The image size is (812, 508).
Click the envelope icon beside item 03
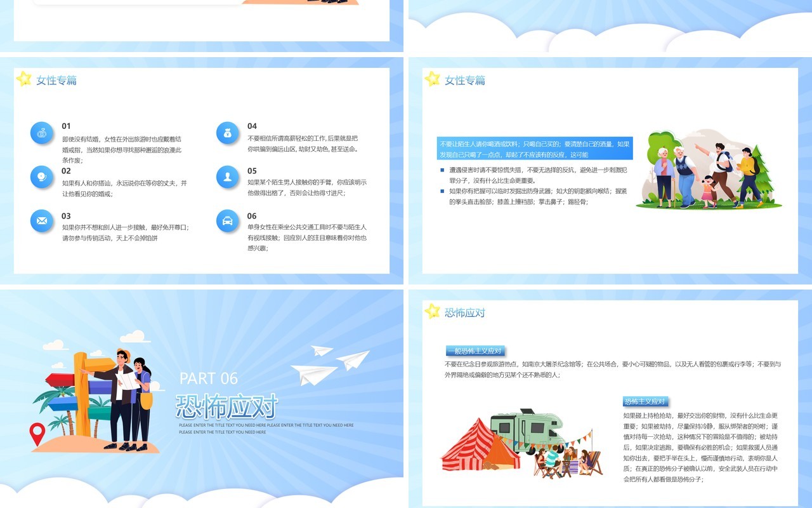42,220
